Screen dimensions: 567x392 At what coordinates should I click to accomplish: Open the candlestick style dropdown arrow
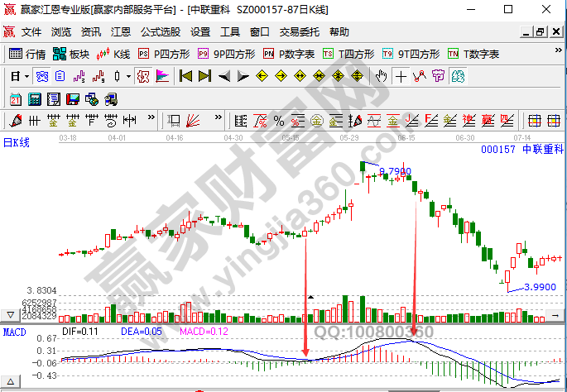pos(128,76)
